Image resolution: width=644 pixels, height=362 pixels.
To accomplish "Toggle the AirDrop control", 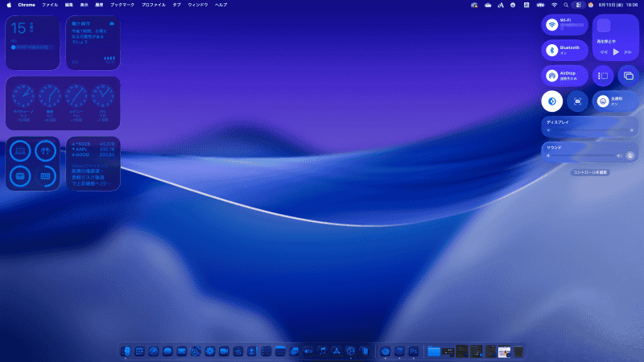I will click(551, 76).
